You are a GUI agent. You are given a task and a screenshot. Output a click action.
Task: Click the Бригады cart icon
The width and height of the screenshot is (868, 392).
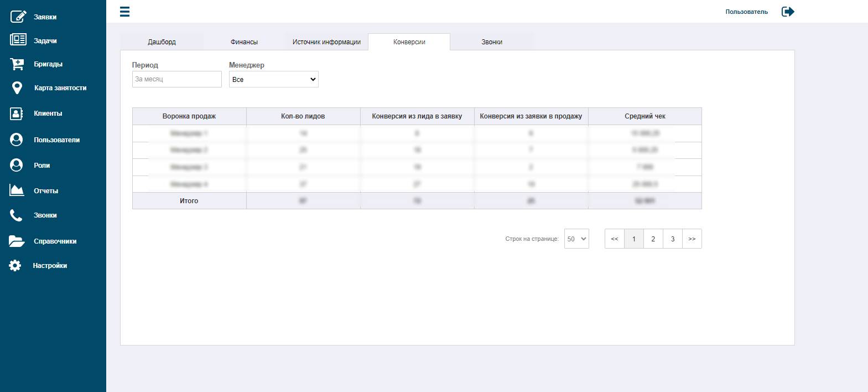point(17,64)
